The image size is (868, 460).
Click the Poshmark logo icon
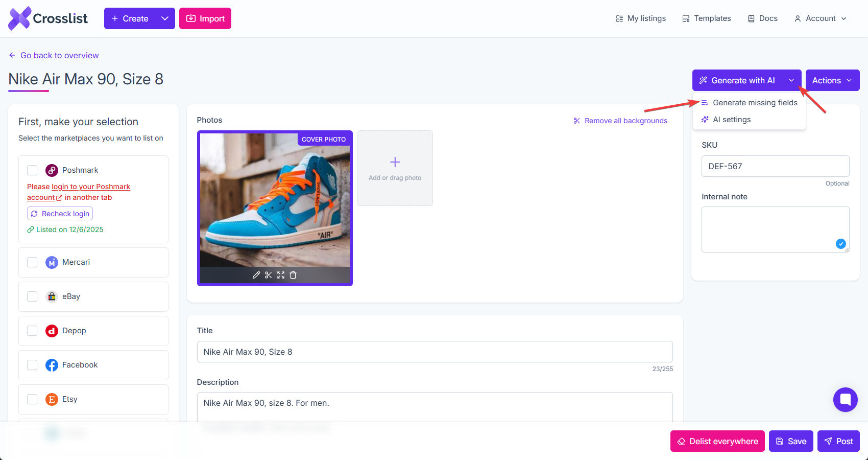(x=52, y=170)
